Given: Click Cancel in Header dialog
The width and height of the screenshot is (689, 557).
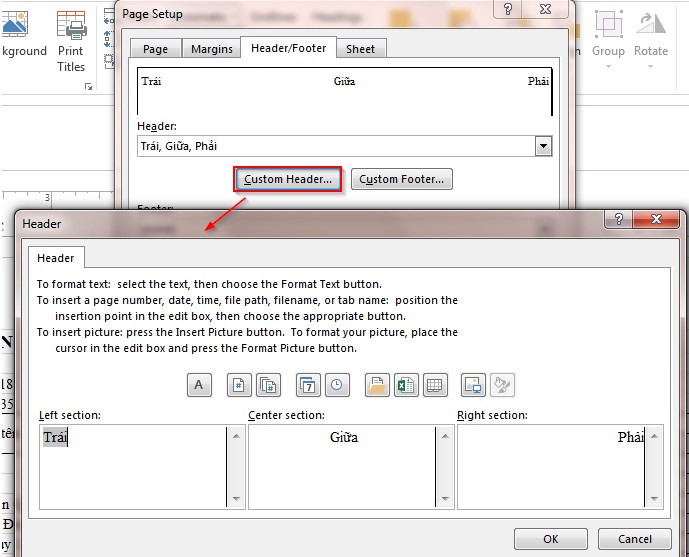Looking at the screenshot, I should 635,539.
